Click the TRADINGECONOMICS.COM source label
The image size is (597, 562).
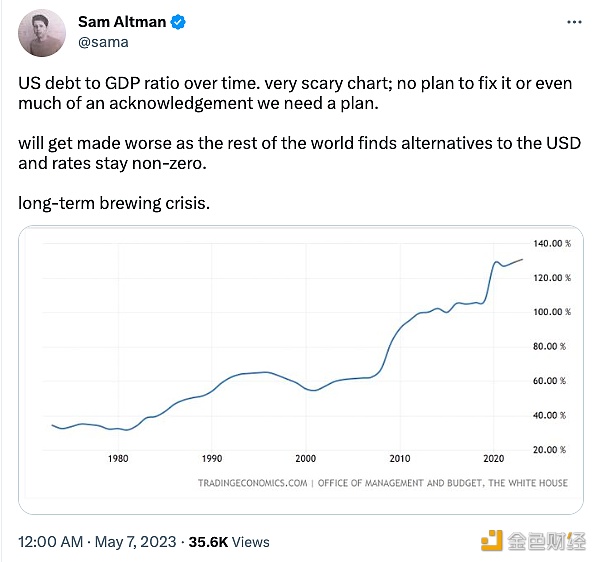[252, 483]
